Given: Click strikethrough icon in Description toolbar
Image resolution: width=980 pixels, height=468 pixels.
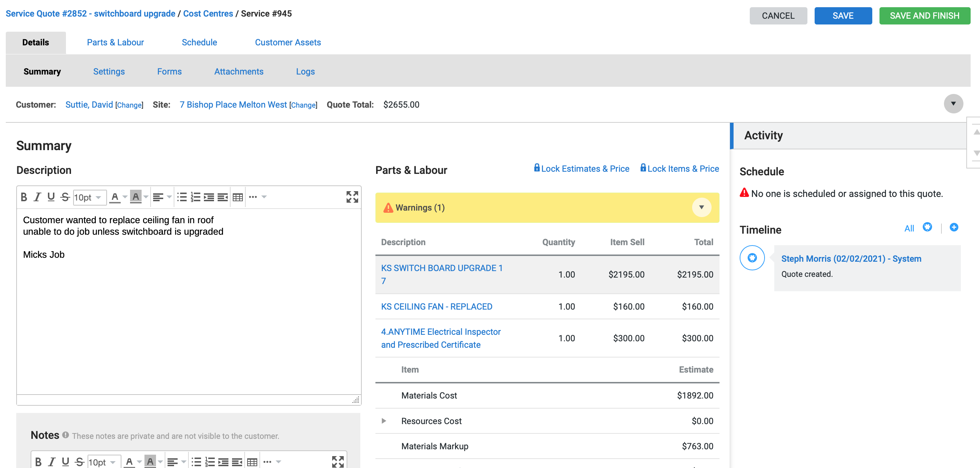Looking at the screenshot, I should (65, 197).
